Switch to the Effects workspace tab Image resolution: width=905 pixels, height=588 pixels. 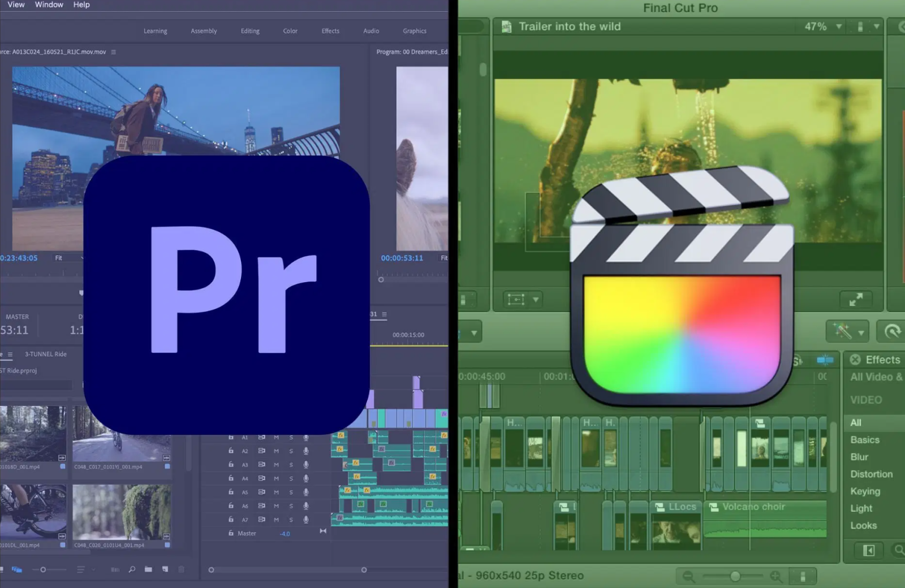click(x=330, y=31)
